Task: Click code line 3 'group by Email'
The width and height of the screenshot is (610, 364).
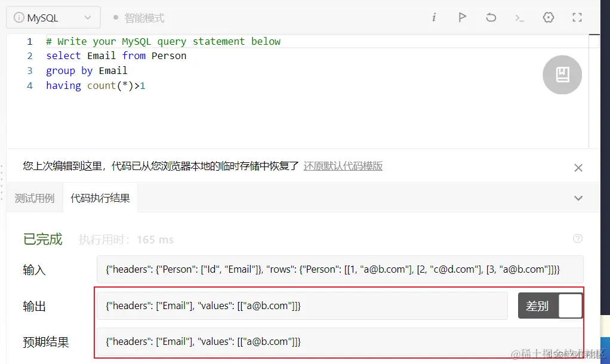Action: [87, 71]
